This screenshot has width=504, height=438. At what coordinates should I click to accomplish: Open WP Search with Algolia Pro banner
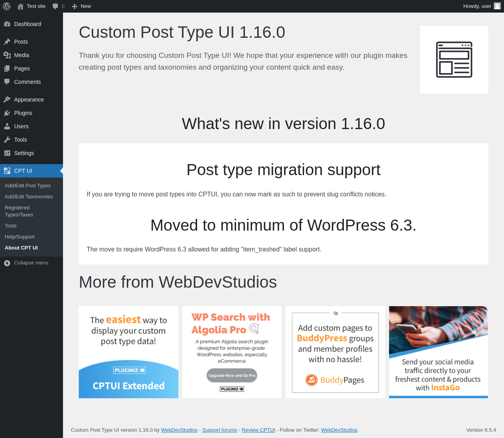(x=232, y=352)
